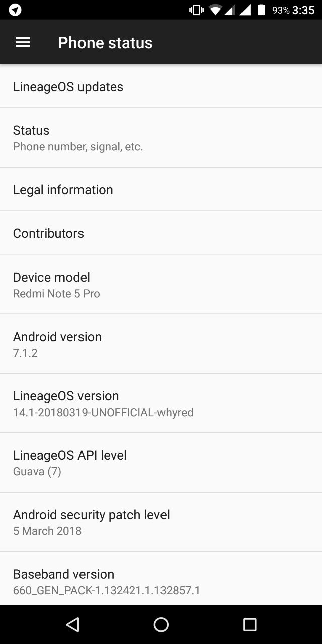The width and height of the screenshot is (322, 644).
Task: Tap Device model Redmi Note 5 Pro
Action: [x=161, y=285]
